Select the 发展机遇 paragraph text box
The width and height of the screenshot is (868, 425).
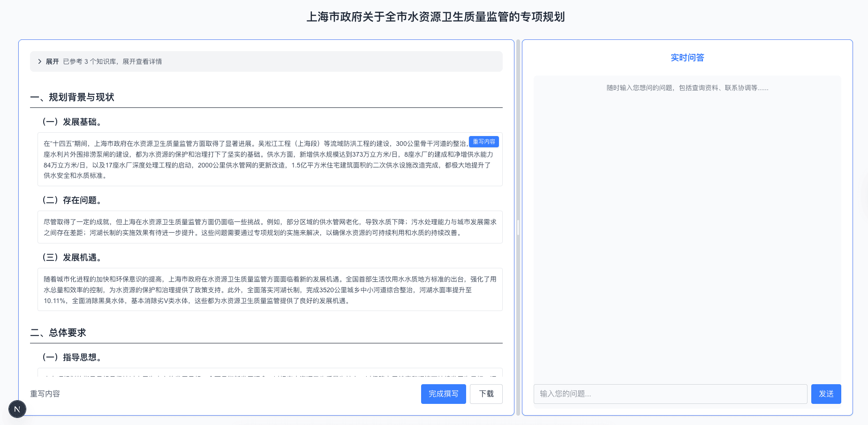coord(270,290)
